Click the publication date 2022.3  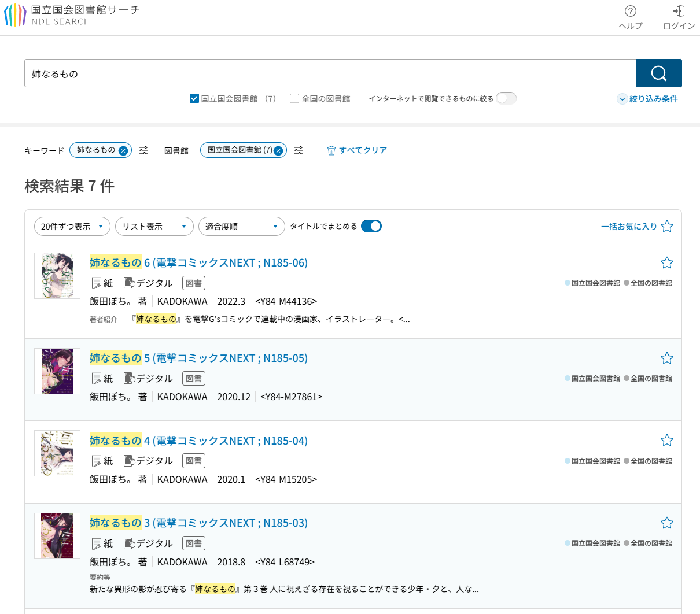coord(231,302)
